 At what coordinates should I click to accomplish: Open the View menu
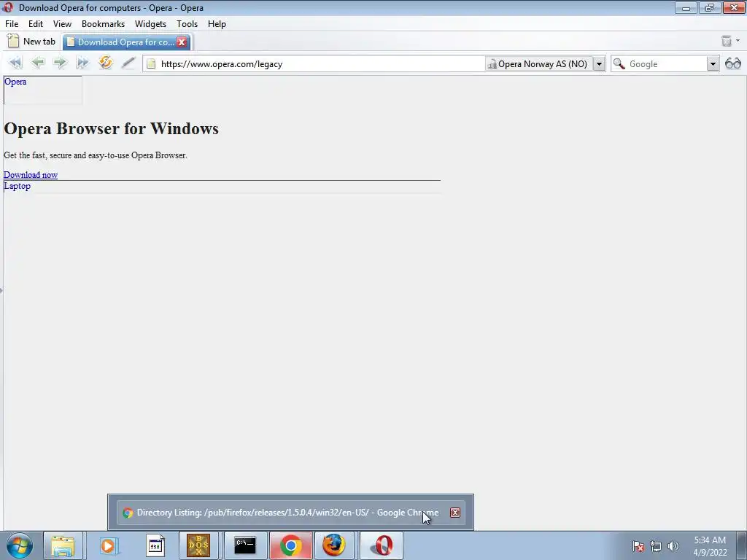(63, 24)
